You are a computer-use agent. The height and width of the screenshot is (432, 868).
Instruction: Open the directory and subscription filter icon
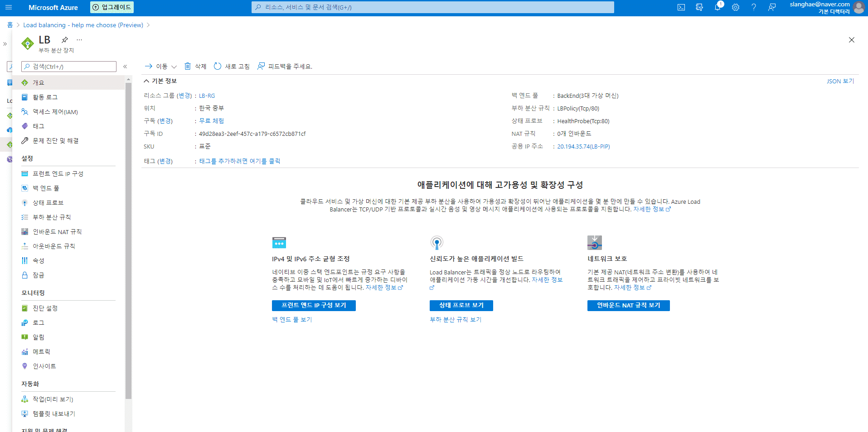tap(699, 7)
